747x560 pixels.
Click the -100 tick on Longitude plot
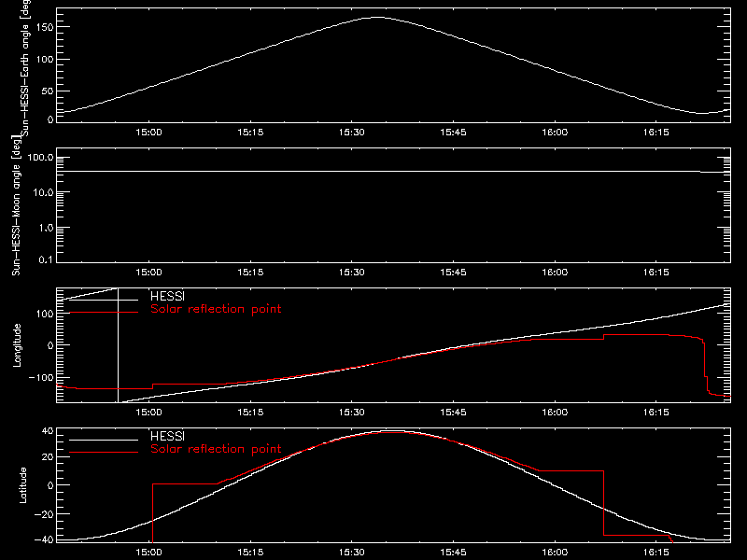(x=41, y=377)
